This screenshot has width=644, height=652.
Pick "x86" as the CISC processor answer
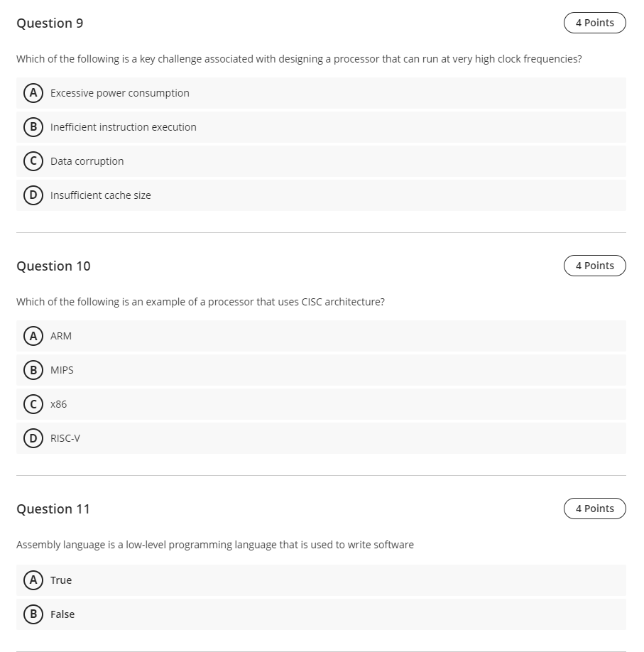click(33, 404)
